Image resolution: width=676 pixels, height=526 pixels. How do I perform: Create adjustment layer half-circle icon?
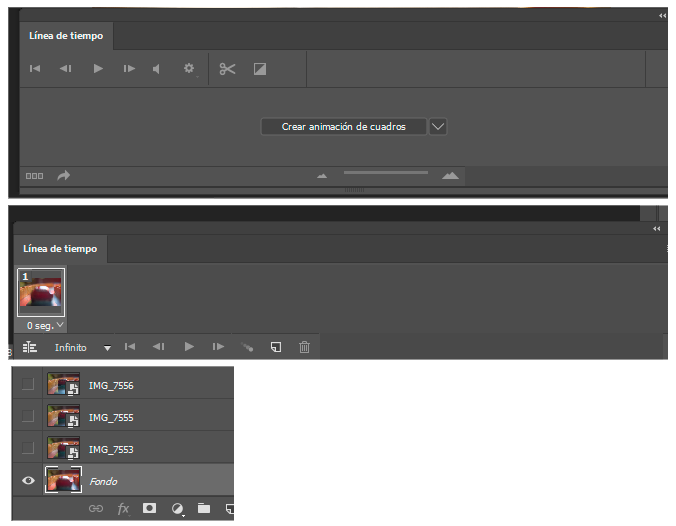pos(177,509)
